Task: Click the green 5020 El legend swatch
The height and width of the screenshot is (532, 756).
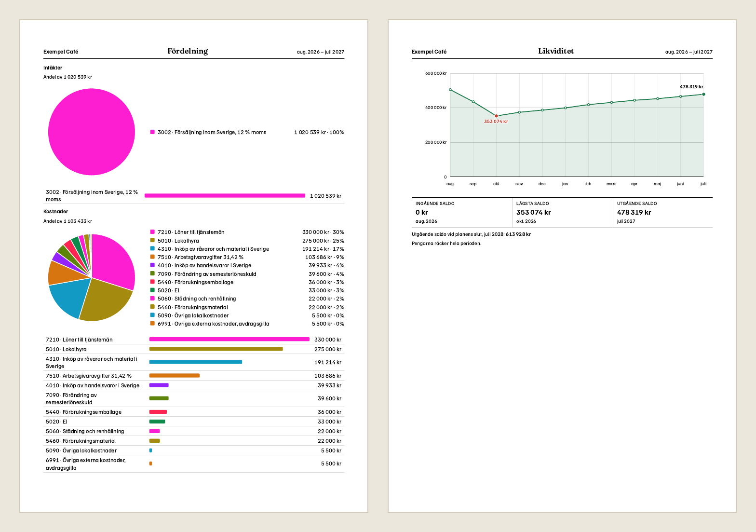Action: tap(152, 290)
